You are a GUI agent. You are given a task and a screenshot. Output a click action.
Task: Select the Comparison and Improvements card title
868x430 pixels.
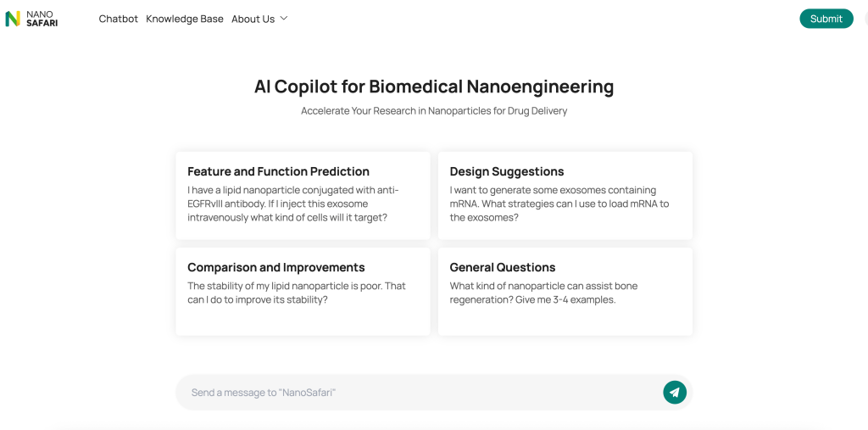[275, 267]
